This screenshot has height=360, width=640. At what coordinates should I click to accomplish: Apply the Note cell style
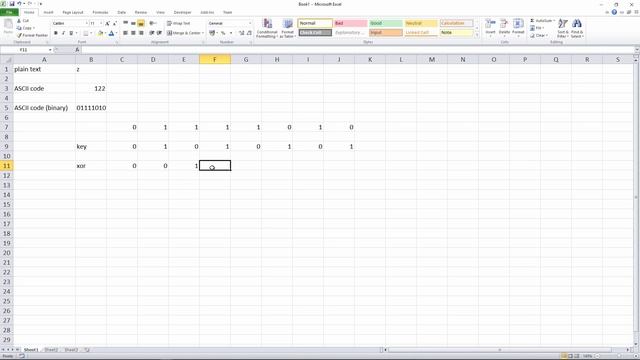click(456, 32)
